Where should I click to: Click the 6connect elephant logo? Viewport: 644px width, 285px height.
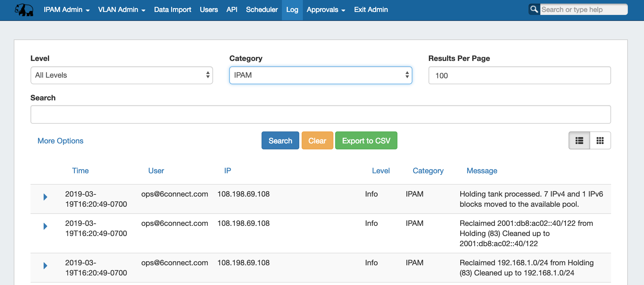pyautogui.click(x=24, y=10)
